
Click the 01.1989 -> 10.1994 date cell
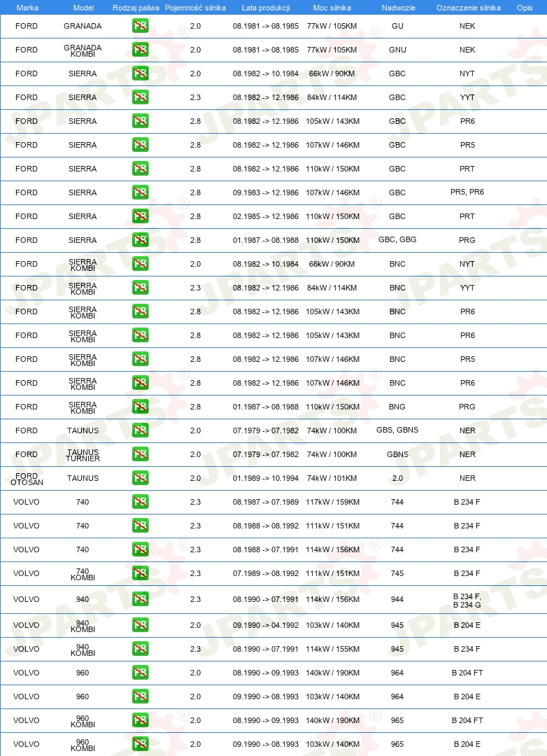pos(266,478)
